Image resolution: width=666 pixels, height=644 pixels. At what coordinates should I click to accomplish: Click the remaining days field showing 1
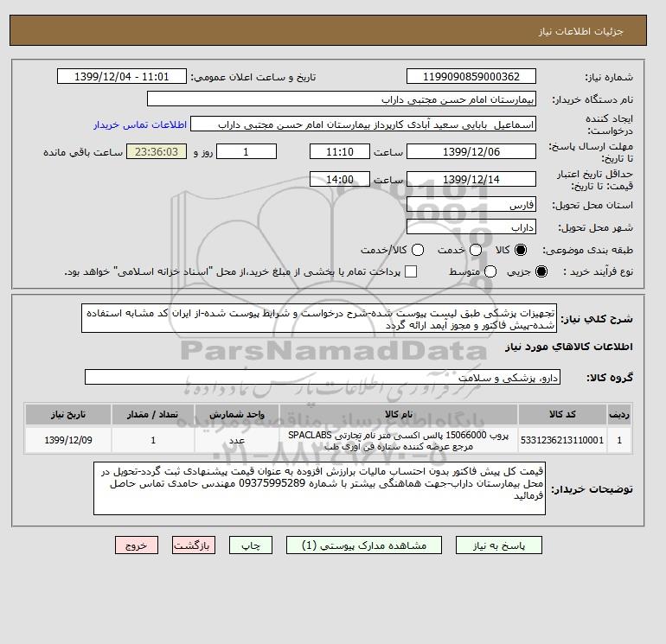[247, 151]
